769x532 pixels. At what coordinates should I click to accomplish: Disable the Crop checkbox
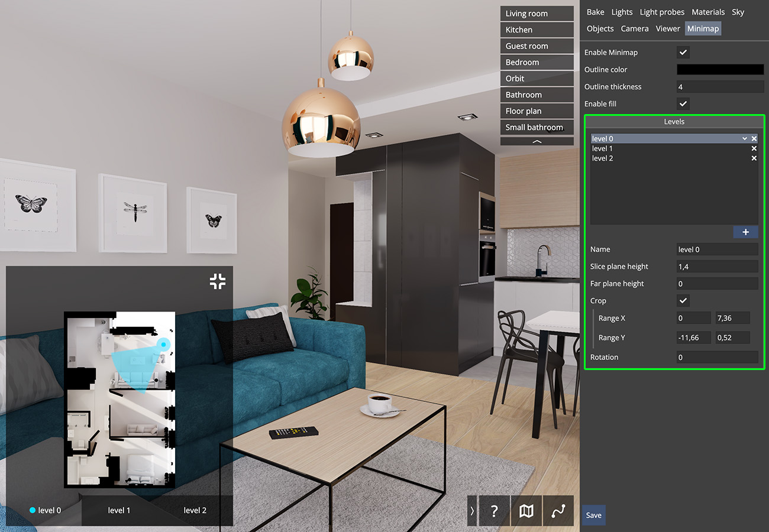coord(683,301)
